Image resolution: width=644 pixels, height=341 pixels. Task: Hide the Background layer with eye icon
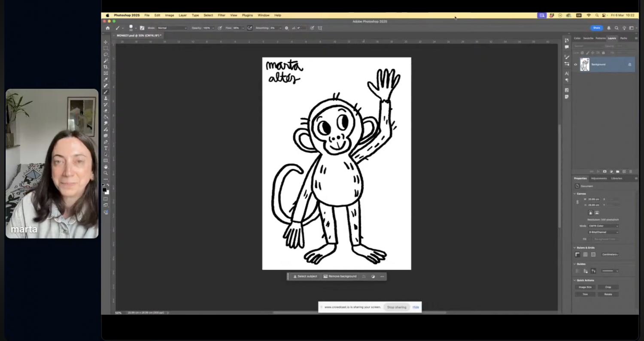click(575, 64)
